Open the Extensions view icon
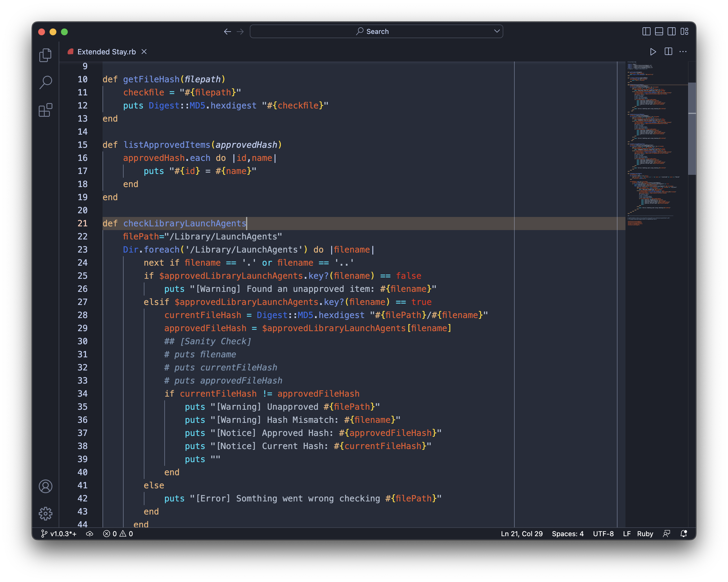 tap(45, 110)
